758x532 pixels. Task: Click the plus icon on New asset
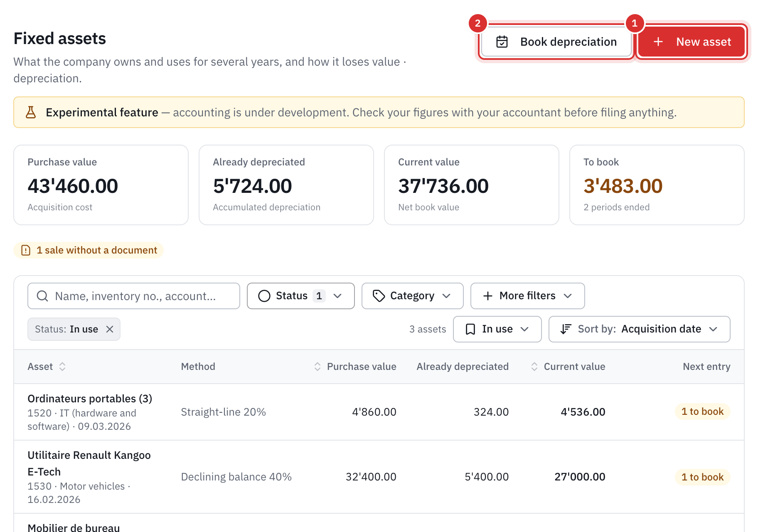point(658,42)
